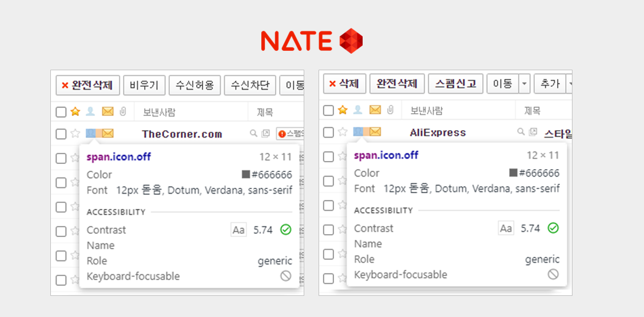Click envelope icon in TheCorner.com row
Screen dimensions: 644x317
108,133
